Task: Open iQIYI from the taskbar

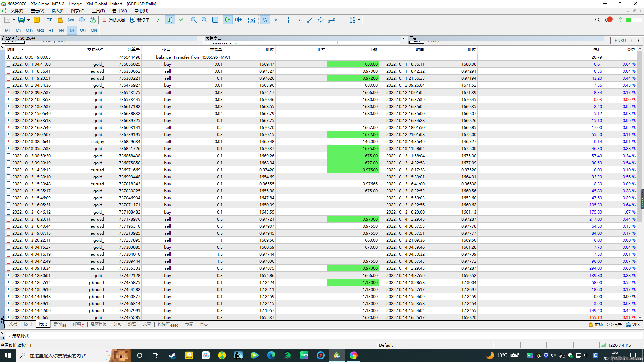Action: tap(304, 355)
